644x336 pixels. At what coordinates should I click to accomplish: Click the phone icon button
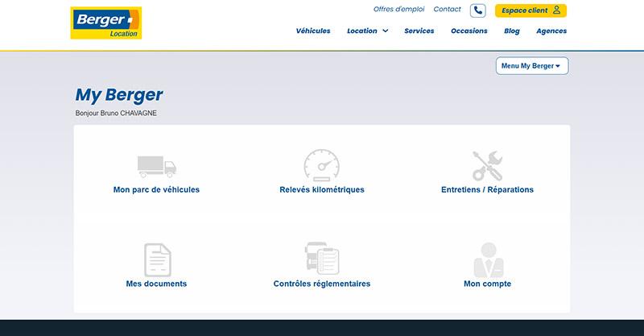tap(477, 10)
